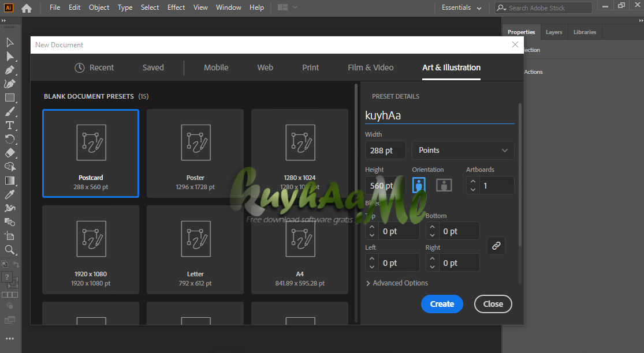Image resolution: width=644 pixels, height=353 pixels.
Task: Switch to the Print tab
Action: tap(311, 67)
